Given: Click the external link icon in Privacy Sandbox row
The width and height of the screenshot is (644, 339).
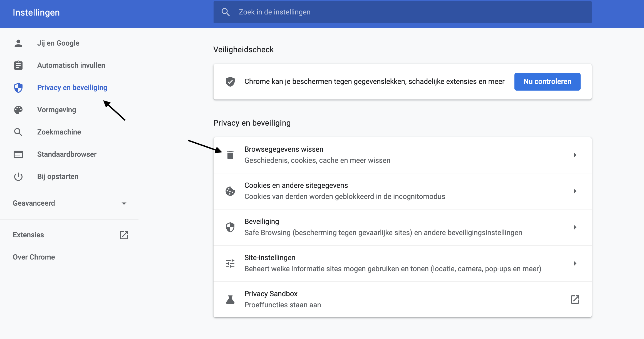Looking at the screenshot, I should point(575,299).
